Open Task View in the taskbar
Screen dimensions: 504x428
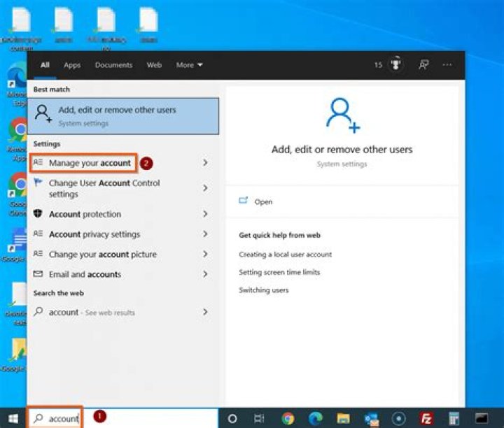[x=259, y=418]
